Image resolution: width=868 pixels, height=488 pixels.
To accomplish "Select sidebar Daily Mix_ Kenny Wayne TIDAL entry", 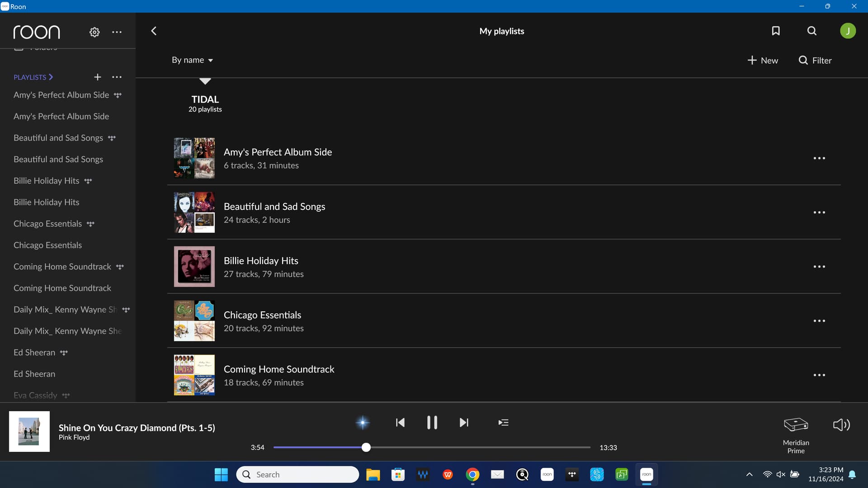I will click(x=71, y=310).
